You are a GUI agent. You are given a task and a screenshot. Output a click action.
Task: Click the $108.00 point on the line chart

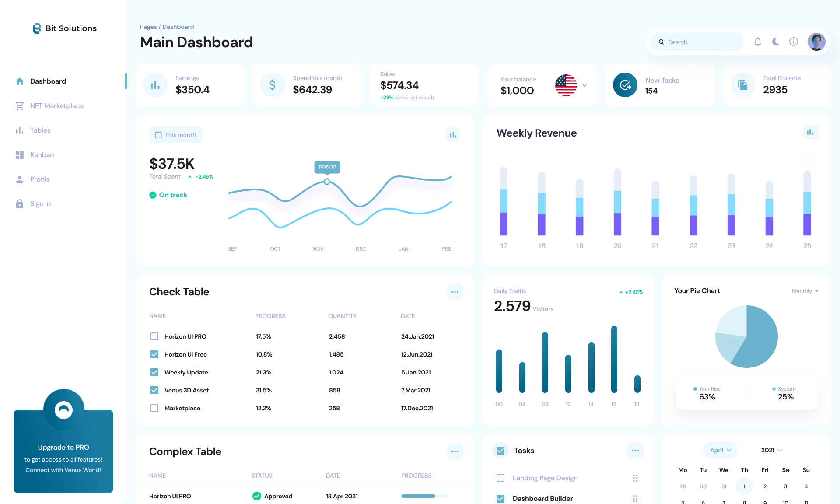coord(327,182)
